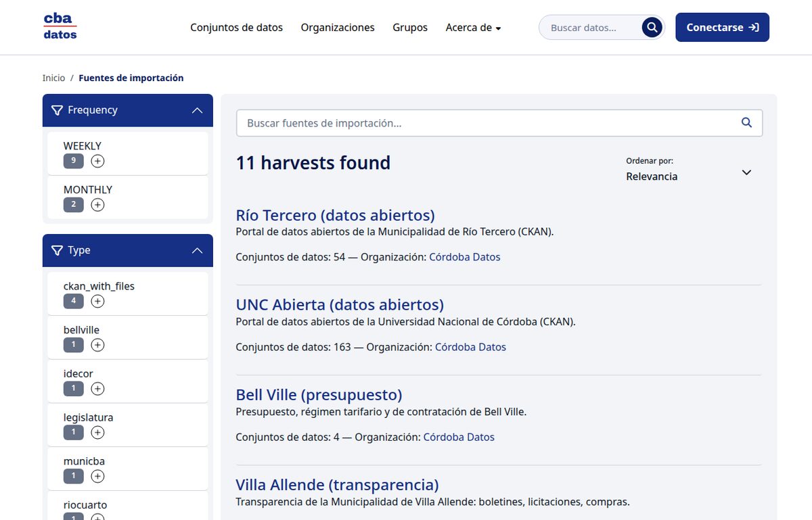Select the ckan_with_files type label
The image size is (812, 520).
click(99, 287)
